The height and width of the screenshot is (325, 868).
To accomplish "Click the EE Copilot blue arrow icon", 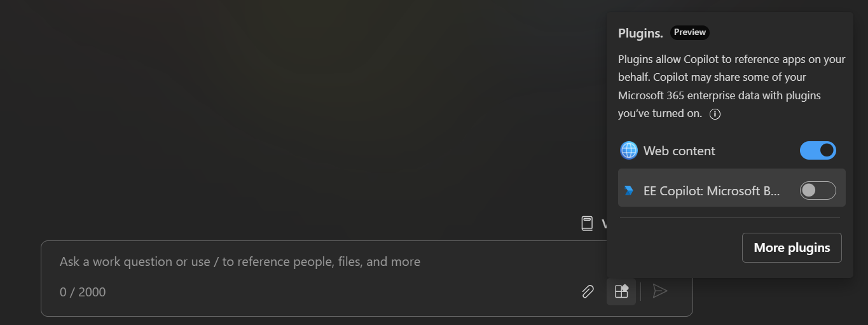I will pos(629,191).
